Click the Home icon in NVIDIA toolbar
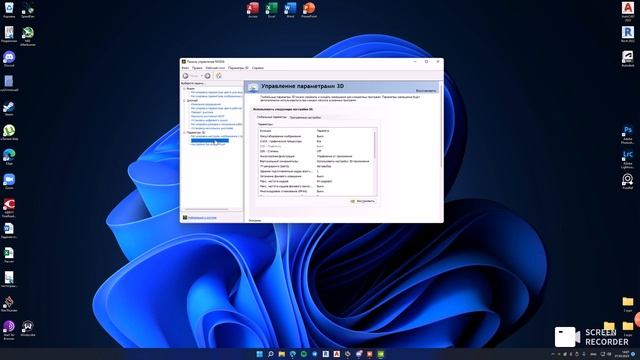This screenshot has width=640, height=360. (219, 76)
